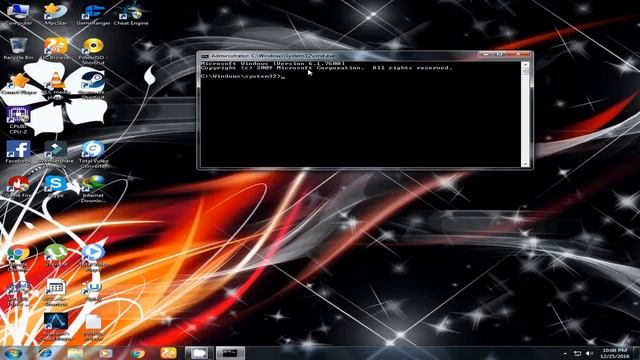Launch the UC Browser desktop shortcut
Viewport: 640px width, 360px height.
56,49
